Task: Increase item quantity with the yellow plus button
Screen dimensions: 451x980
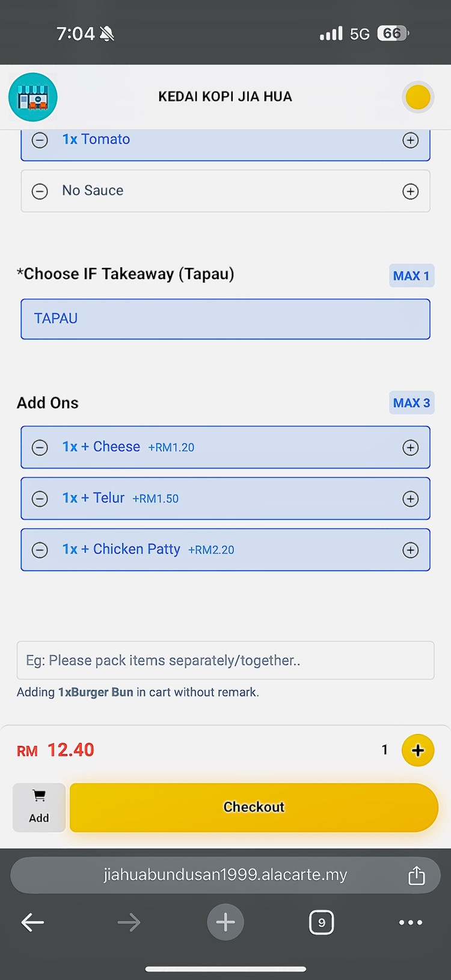Action: coord(418,750)
